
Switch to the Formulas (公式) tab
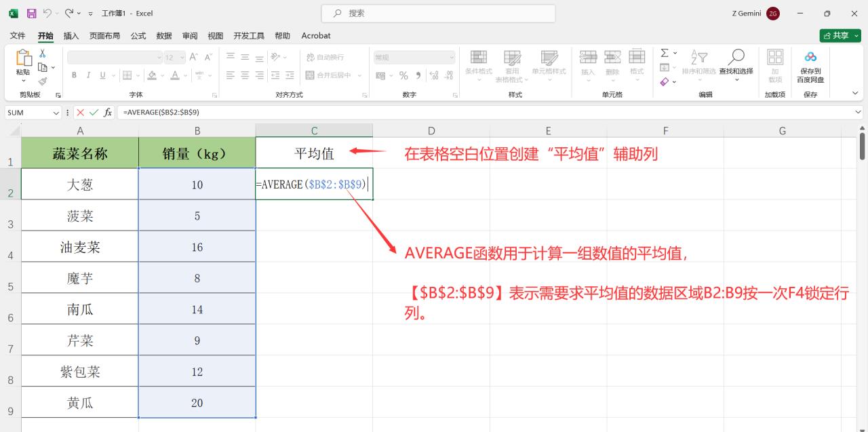coord(138,35)
